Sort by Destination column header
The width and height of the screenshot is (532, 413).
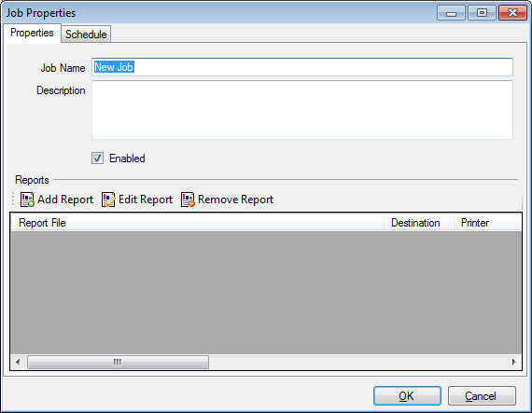point(419,223)
